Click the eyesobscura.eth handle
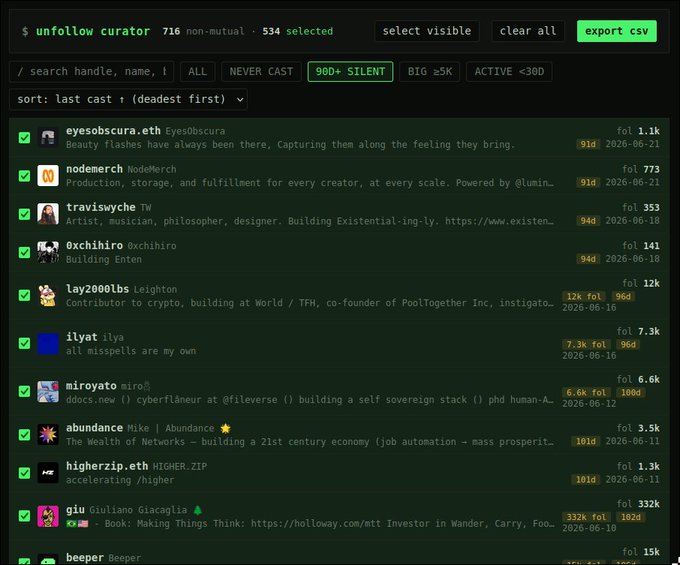Viewport: 680px width, 565px height. click(x=113, y=131)
